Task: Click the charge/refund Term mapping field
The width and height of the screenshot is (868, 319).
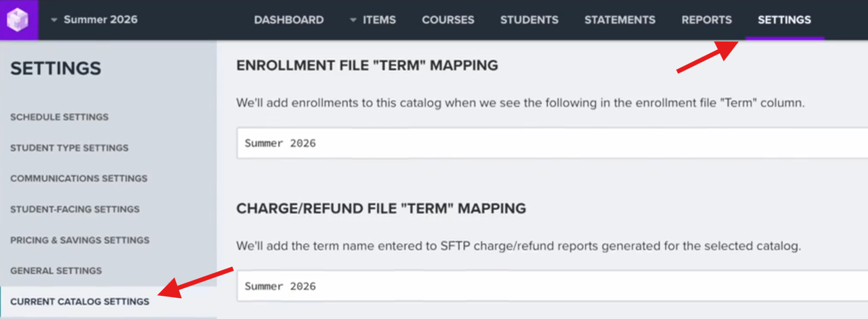Action: coord(551,286)
